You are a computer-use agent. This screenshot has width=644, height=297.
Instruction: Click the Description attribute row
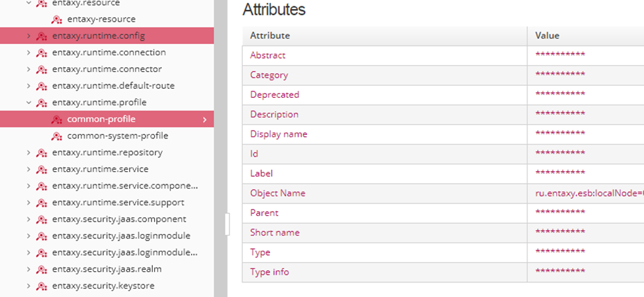pos(274,115)
